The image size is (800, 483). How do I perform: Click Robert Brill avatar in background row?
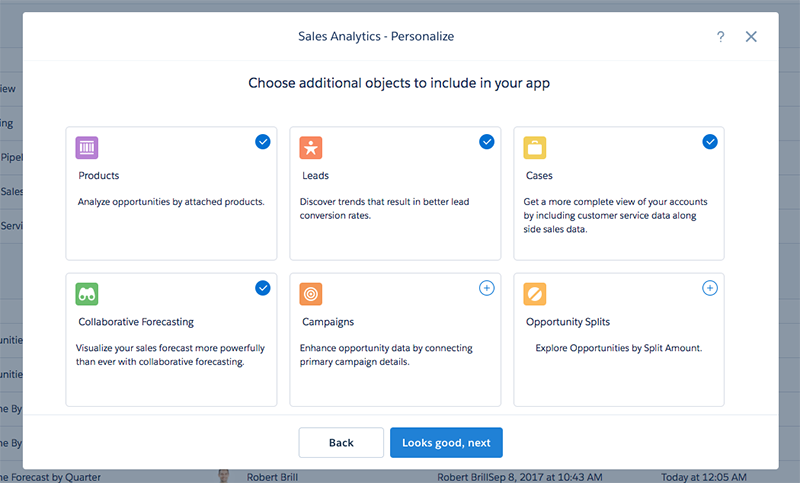[223, 476]
